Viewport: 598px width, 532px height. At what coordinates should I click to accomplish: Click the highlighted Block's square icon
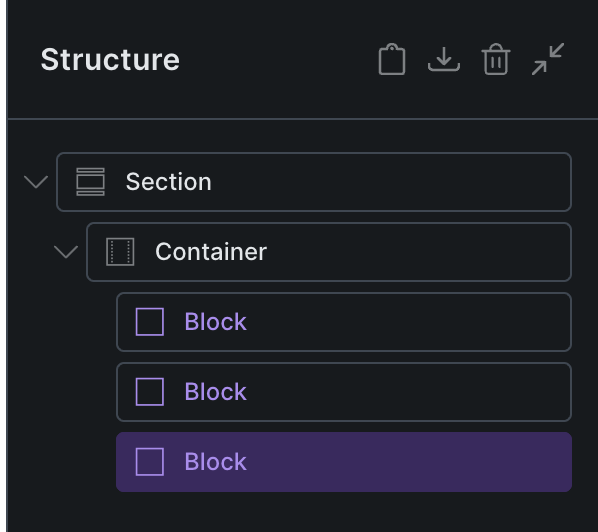[150, 462]
